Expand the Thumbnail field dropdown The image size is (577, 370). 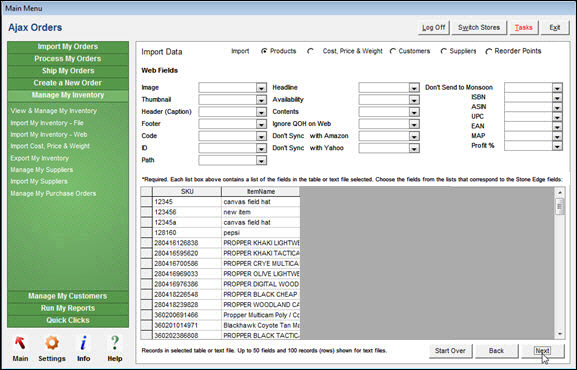(261, 100)
